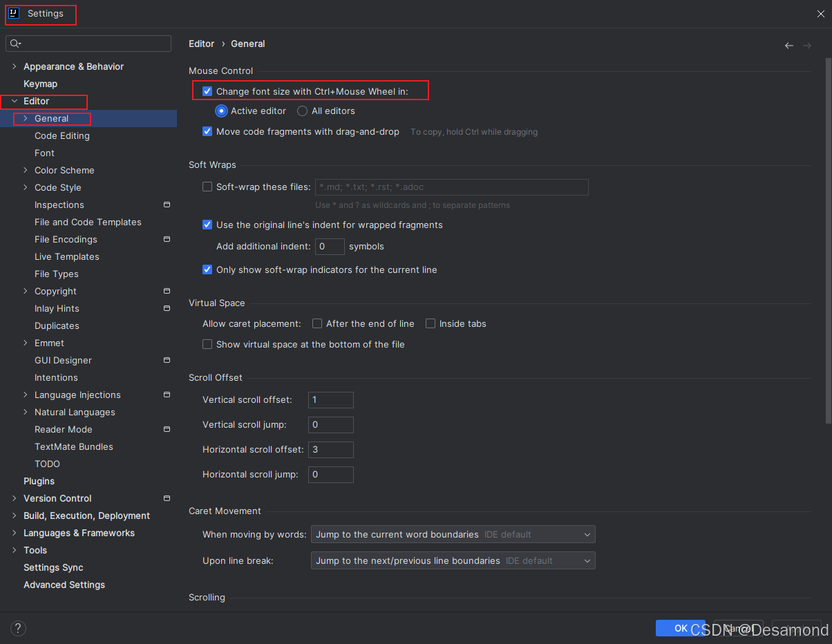Open the Keymap settings page

pyautogui.click(x=40, y=84)
